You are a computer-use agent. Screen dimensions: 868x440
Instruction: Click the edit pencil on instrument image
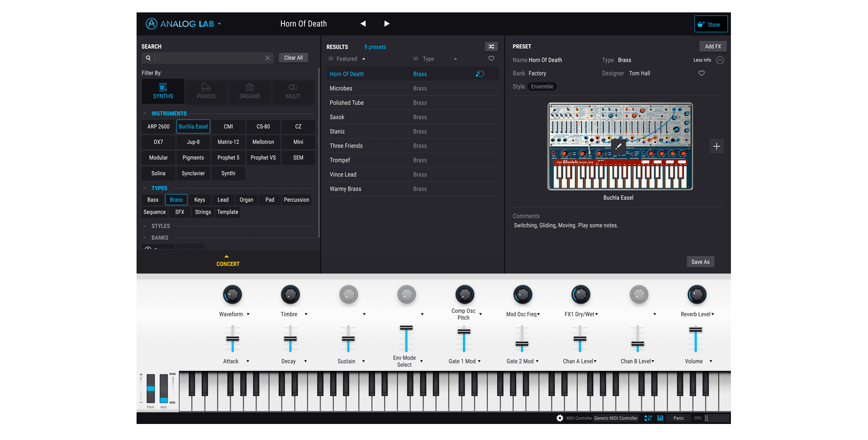pyautogui.click(x=618, y=146)
